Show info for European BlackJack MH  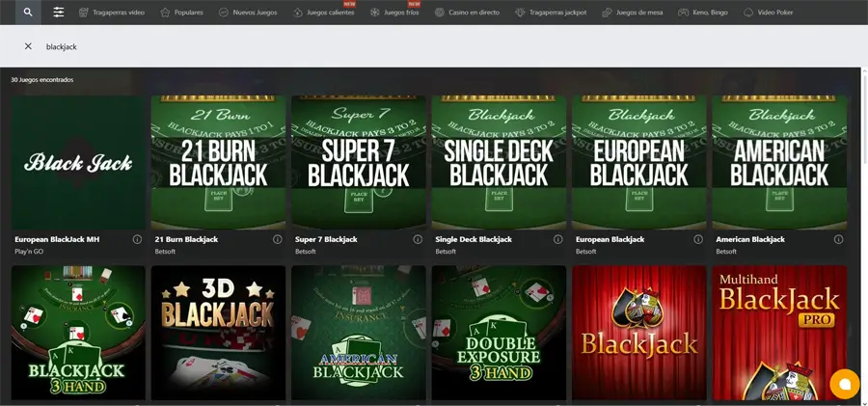coord(137,239)
